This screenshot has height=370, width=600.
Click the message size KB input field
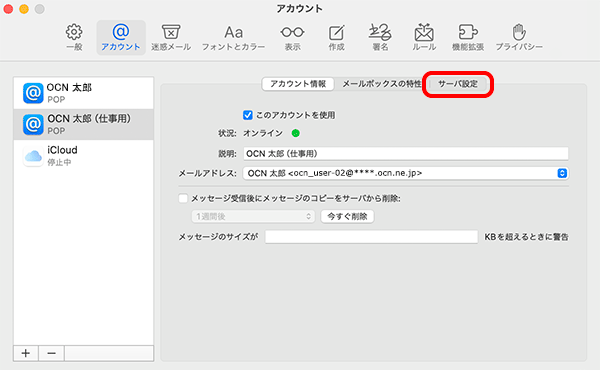tap(371, 237)
